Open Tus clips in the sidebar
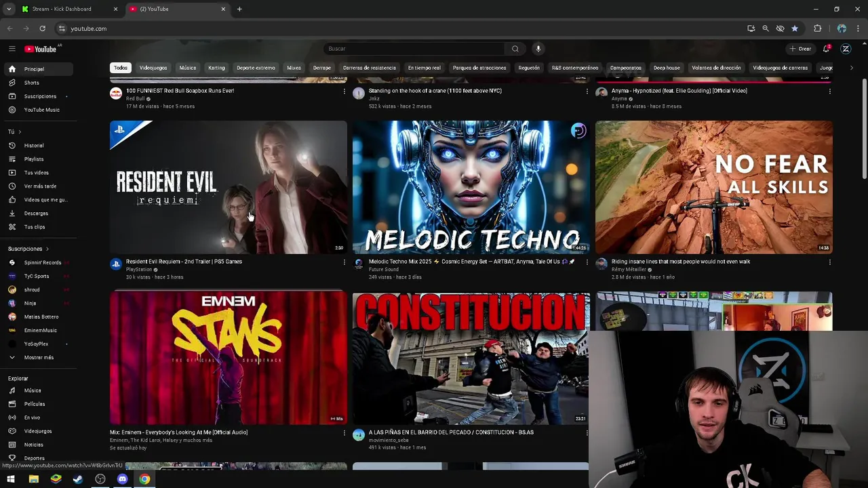 click(x=38, y=227)
